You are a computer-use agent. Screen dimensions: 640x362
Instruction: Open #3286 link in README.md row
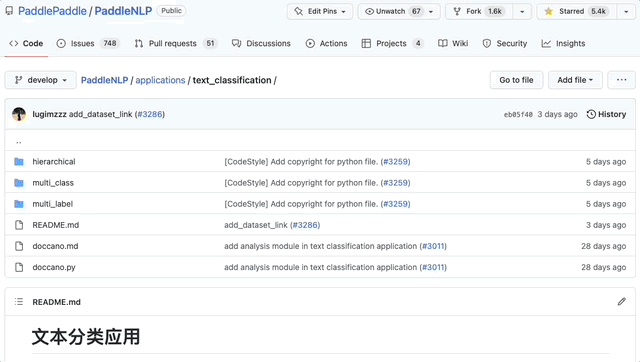point(305,225)
